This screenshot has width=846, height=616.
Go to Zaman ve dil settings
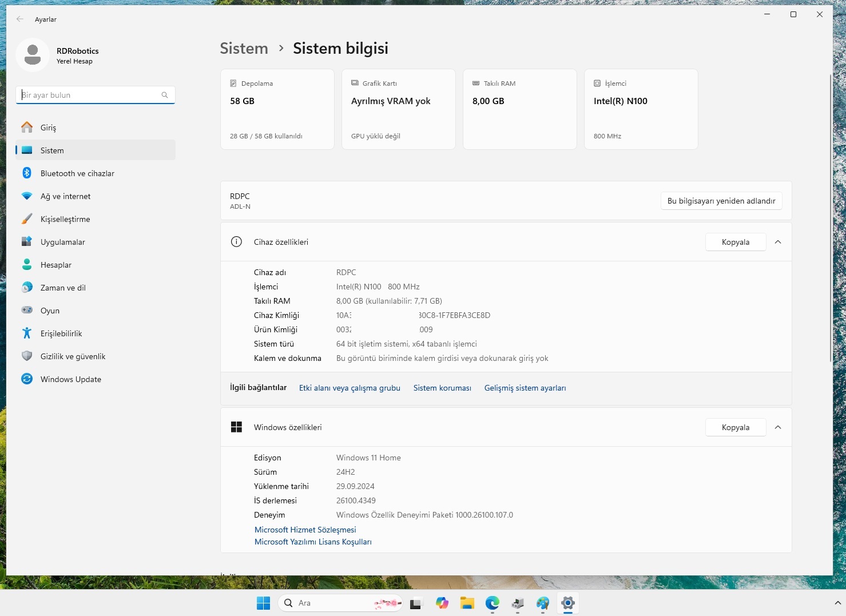[63, 288]
